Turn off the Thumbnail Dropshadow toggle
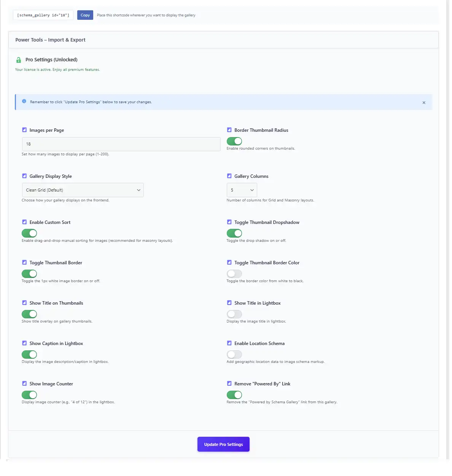The image size is (452, 476). tap(234, 233)
